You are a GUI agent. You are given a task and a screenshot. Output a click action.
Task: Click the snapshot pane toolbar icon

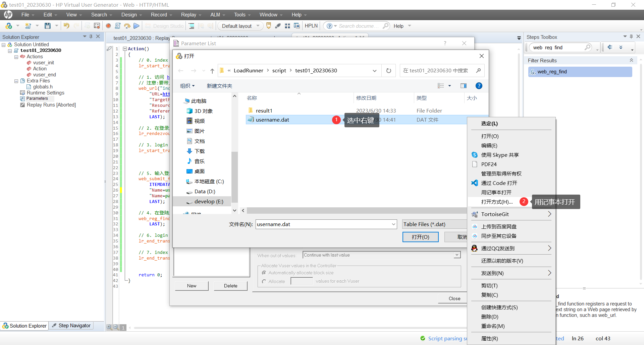click(x=97, y=26)
